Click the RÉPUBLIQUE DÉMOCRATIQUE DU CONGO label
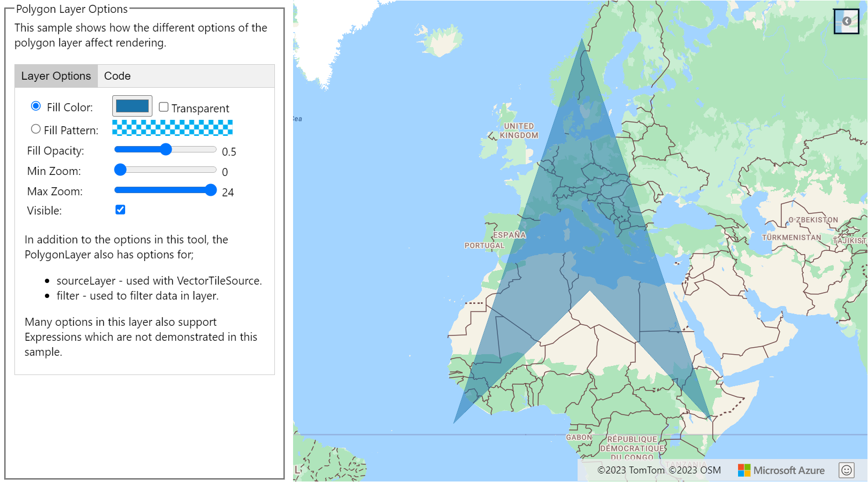This screenshot has height=482, width=868. pyautogui.click(x=632, y=448)
